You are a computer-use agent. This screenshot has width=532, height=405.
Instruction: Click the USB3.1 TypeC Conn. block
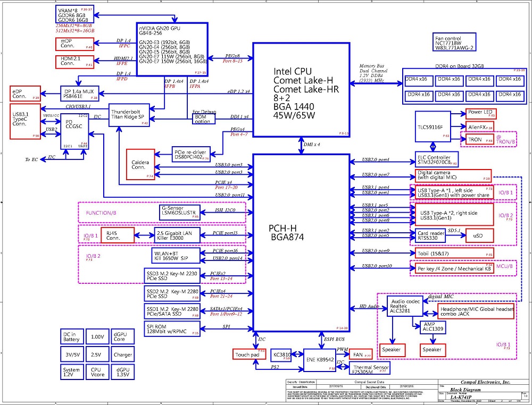coord(25,121)
